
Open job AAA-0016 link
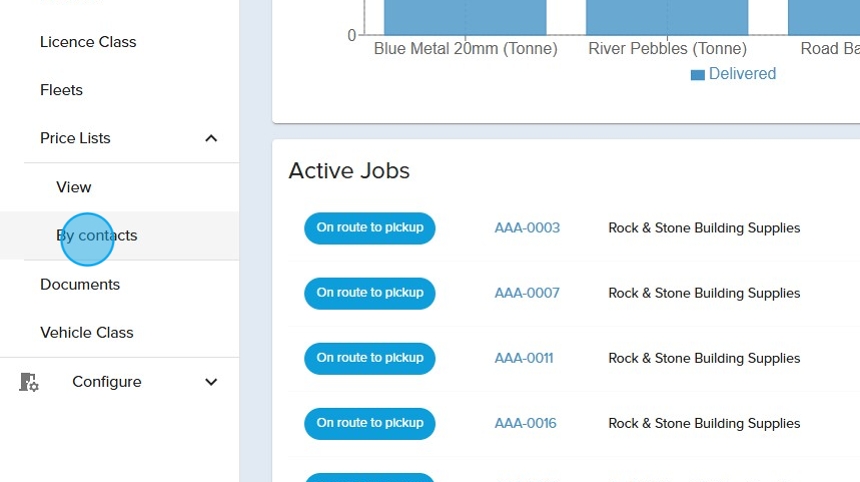pyautogui.click(x=525, y=423)
